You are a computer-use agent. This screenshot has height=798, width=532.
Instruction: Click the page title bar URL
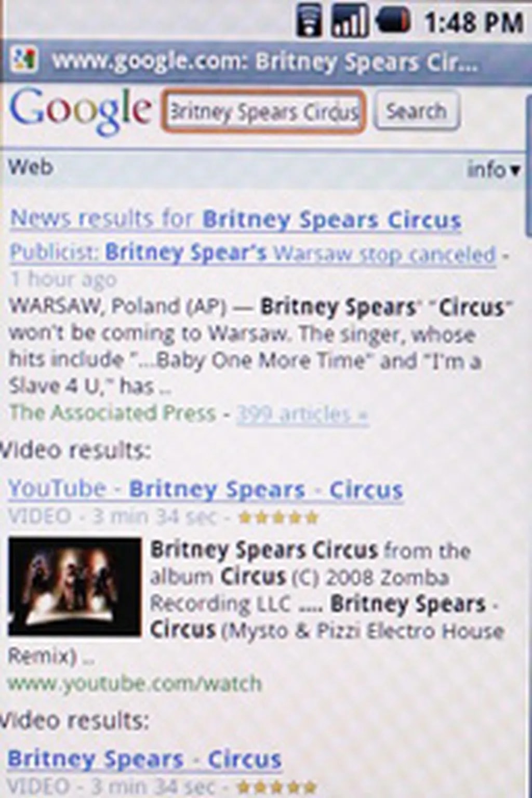[x=264, y=61]
